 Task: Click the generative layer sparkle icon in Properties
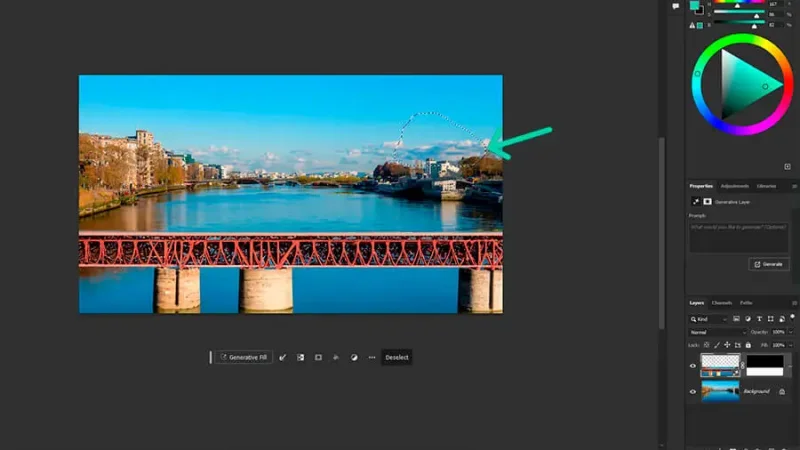[x=695, y=202]
